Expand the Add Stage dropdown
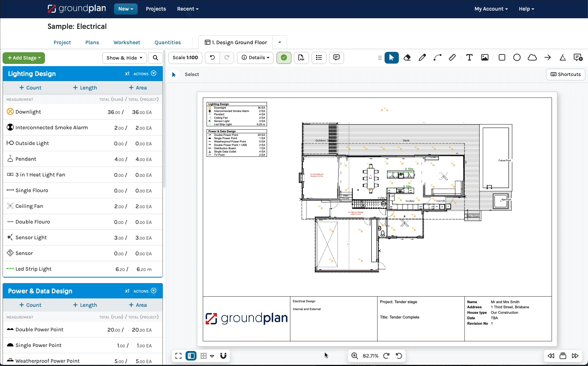Screen dimensions: 588x366 pyautogui.click(x=24, y=58)
